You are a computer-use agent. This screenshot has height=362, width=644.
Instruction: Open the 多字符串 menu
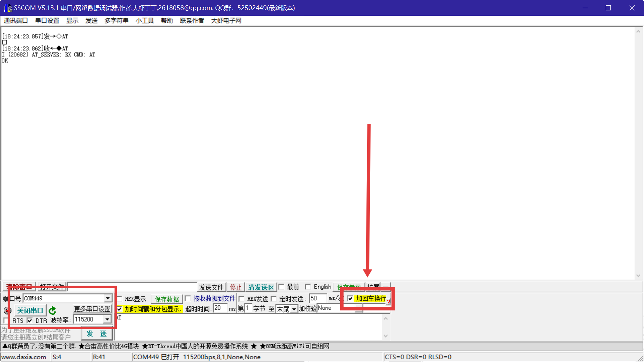click(x=116, y=21)
